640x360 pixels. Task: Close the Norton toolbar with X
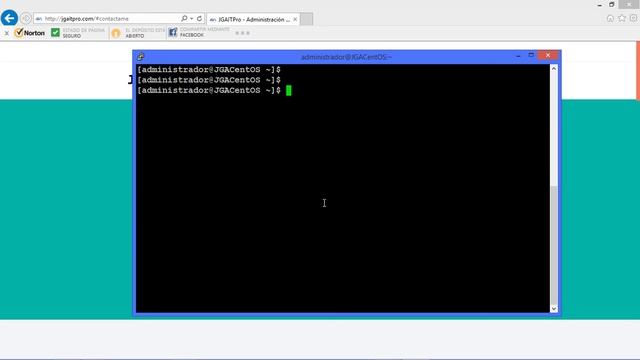[7, 33]
